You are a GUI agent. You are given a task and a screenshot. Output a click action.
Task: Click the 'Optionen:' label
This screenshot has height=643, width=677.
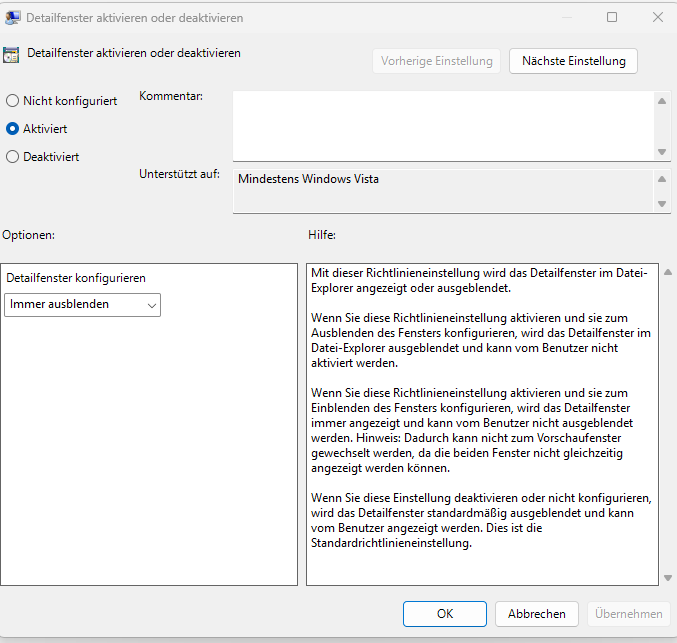click(28, 235)
